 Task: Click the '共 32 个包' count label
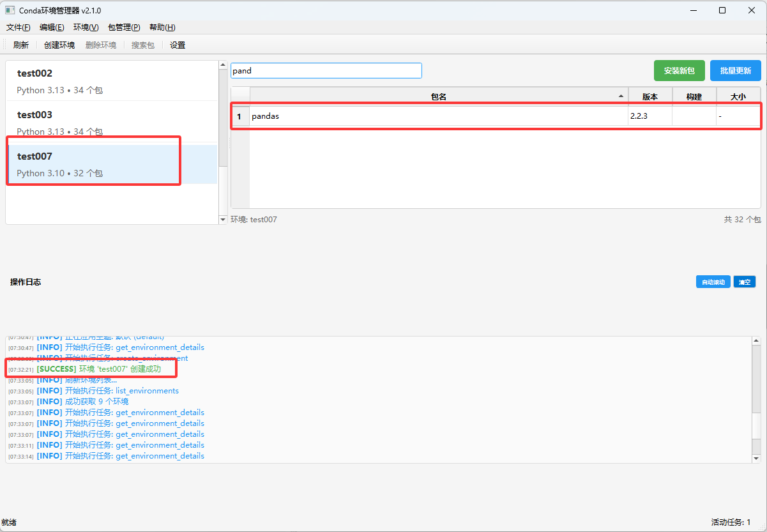(742, 219)
